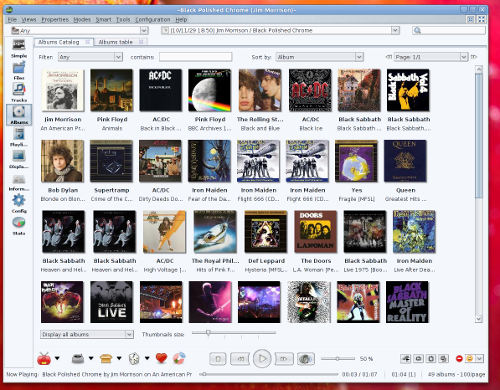Open the Playlists perspective
Image resolution: width=500 pixels, height=390 pixels.
(x=19, y=137)
